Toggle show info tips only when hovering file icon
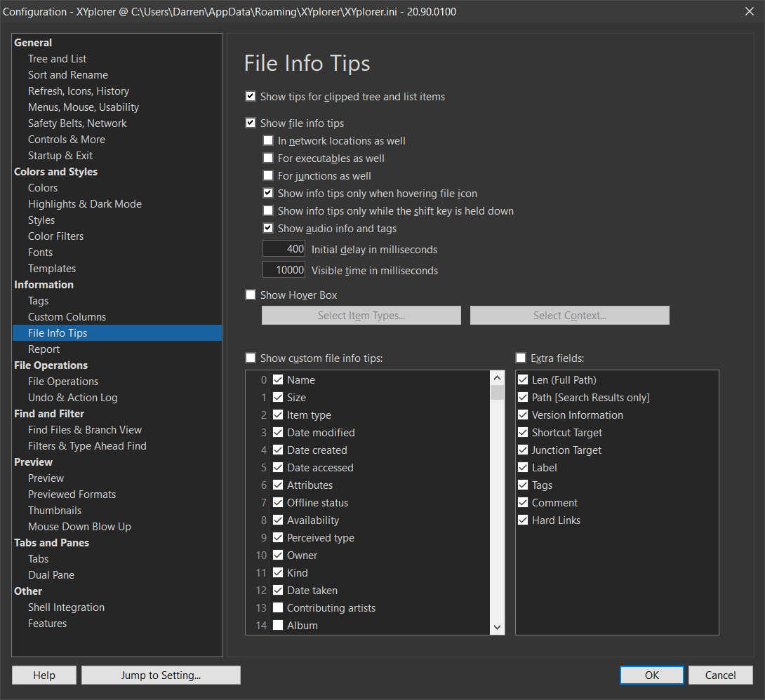The image size is (765, 700). pyautogui.click(x=268, y=193)
